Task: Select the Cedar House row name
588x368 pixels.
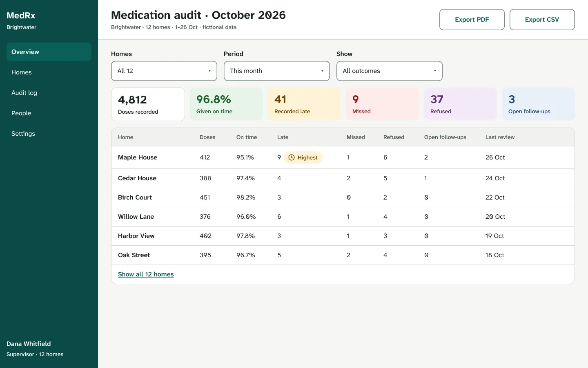Action: coord(137,178)
